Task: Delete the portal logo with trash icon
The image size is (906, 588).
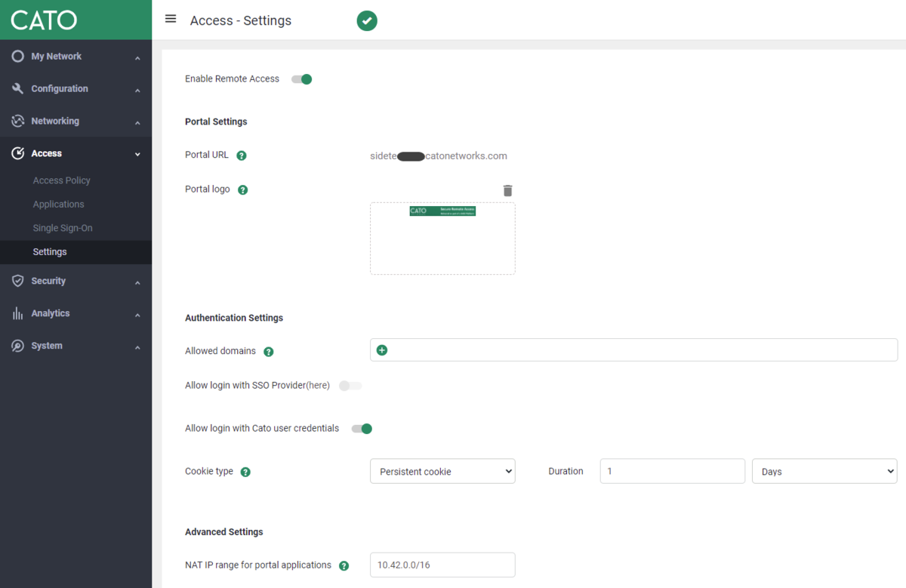Action: (x=508, y=190)
